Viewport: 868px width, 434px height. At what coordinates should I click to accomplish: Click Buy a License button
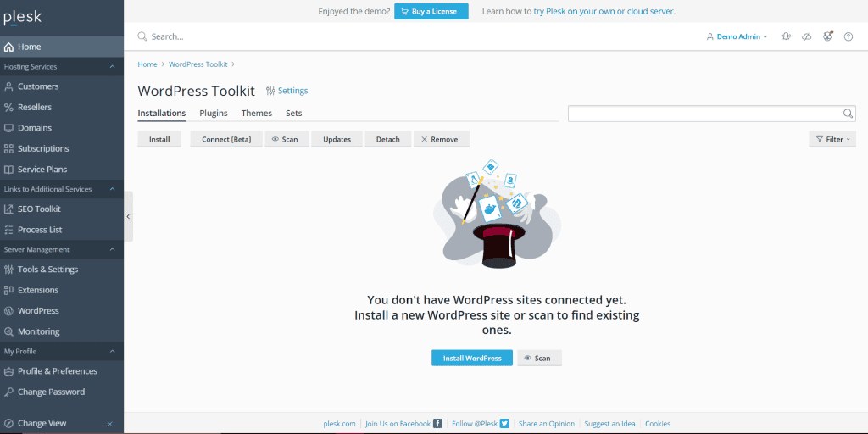coord(431,11)
